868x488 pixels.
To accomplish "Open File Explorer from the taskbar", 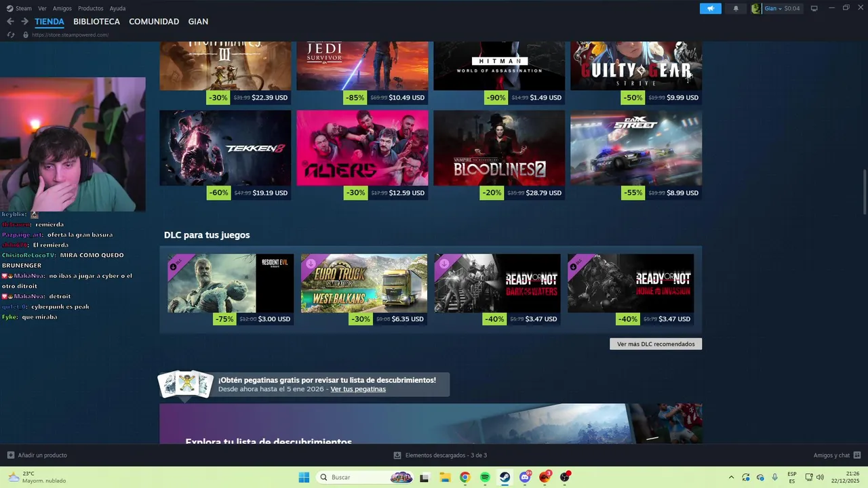I will pos(445,477).
